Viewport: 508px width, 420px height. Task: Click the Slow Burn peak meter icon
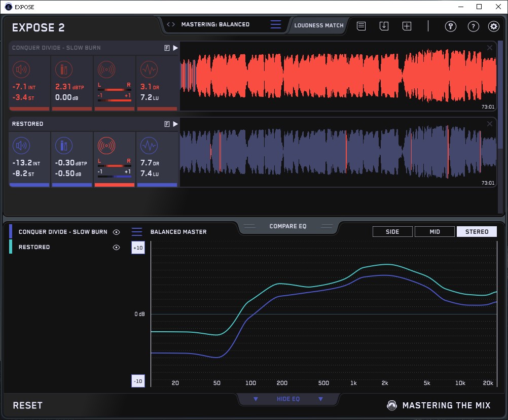64,69
